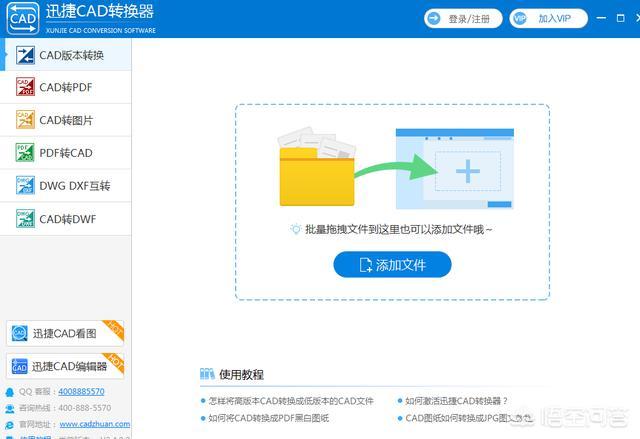The height and width of the screenshot is (439, 640).
Task: Open the 迅捷CAD看图 promo button
Action: 65,333
